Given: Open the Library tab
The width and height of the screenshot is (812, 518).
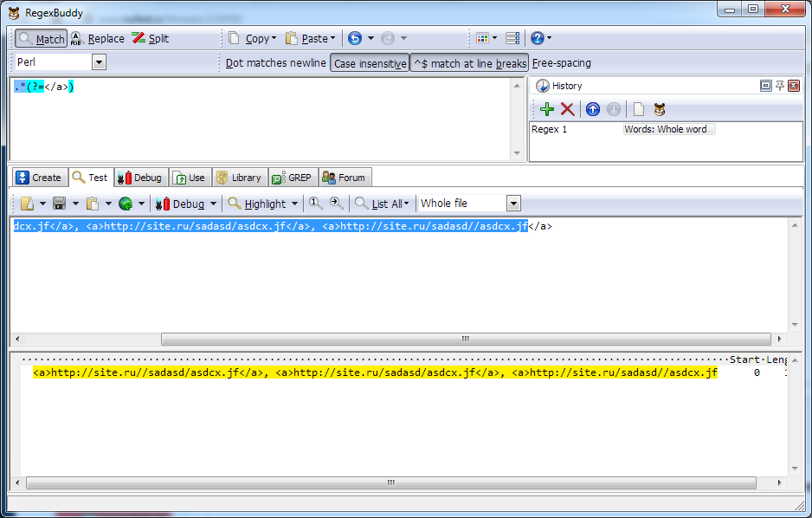Looking at the screenshot, I should (x=240, y=178).
